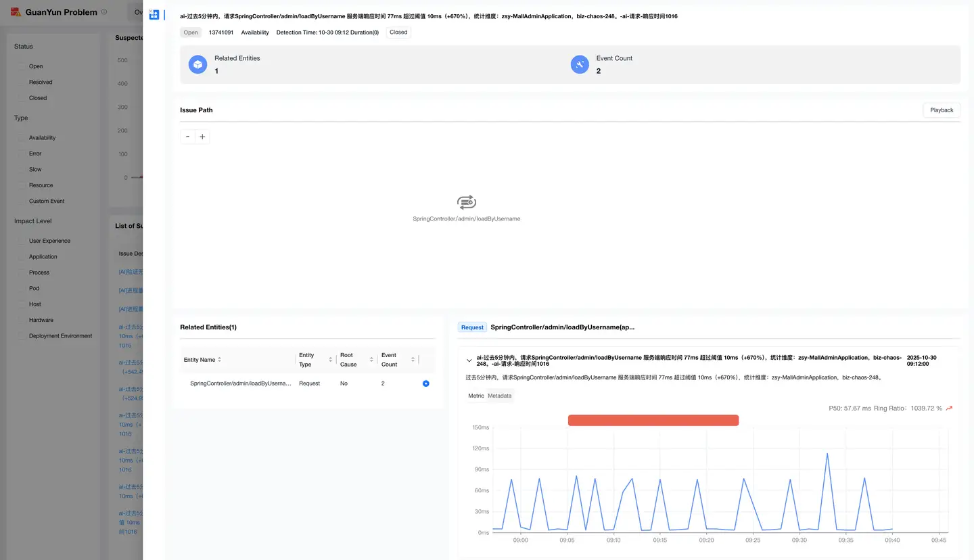Click the Event Count tools icon
Image resolution: width=974 pixels, height=560 pixels.
tap(580, 64)
